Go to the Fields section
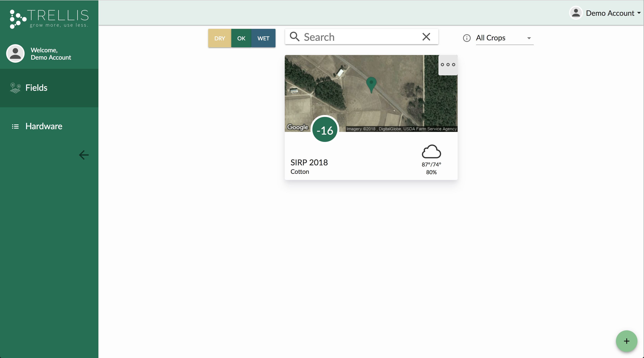This screenshot has width=644, height=358. [x=36, y=88]
